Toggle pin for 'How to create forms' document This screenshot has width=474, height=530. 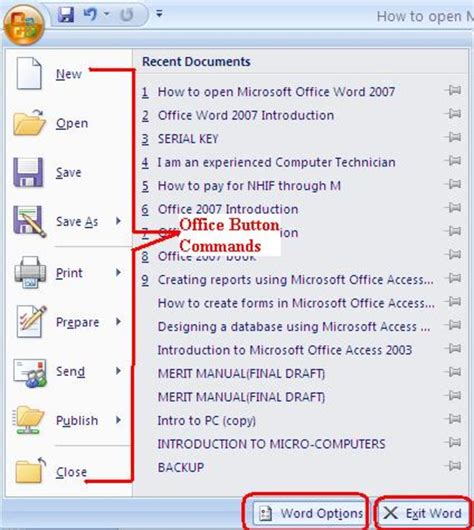click(x=453, y=301)
